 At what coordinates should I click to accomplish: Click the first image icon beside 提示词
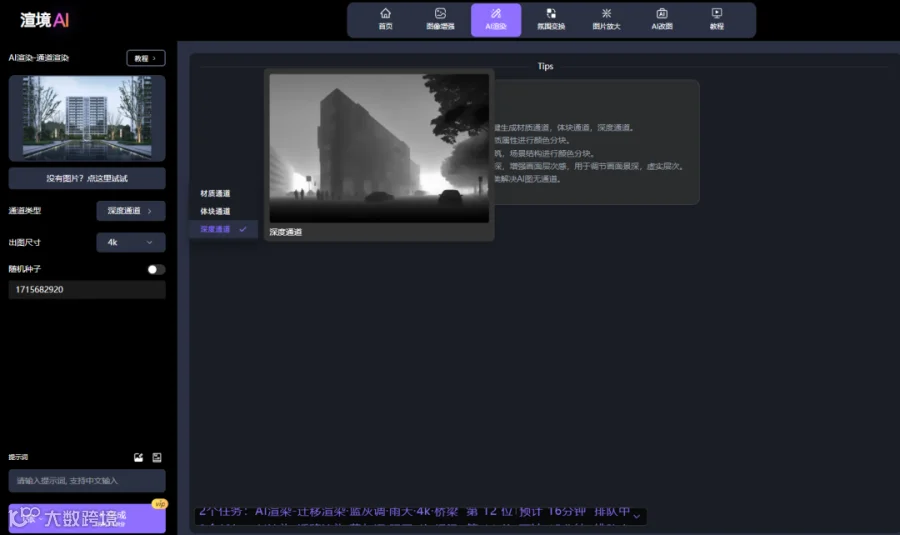(x=138, y=458)
